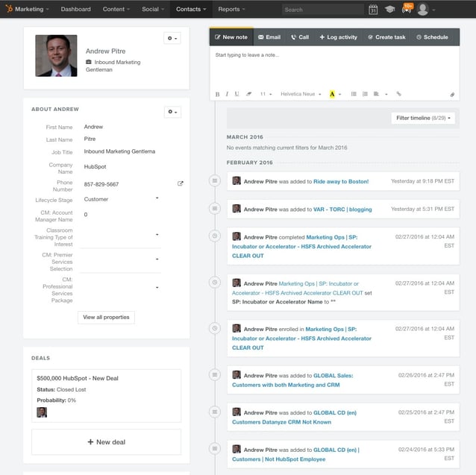Open the gear menu in About Andrew
This screenshot has height=475, width=476.
[173, 112]
